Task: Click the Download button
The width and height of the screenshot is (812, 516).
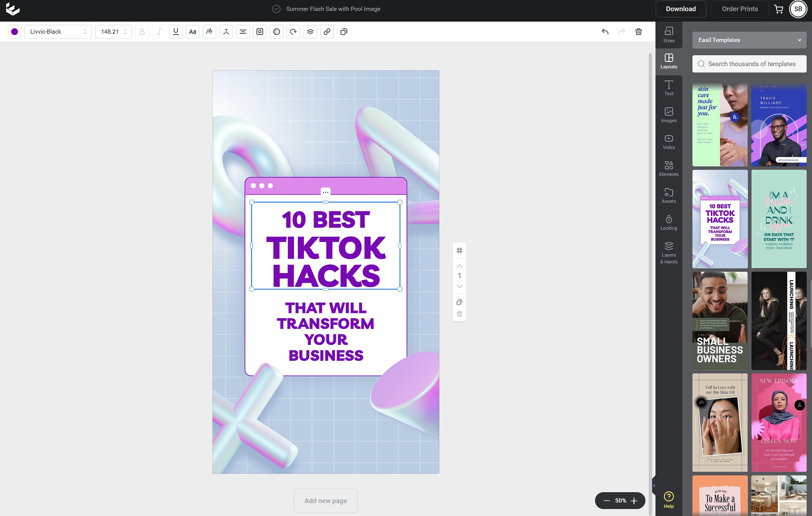Action: (x=681, y=9)
